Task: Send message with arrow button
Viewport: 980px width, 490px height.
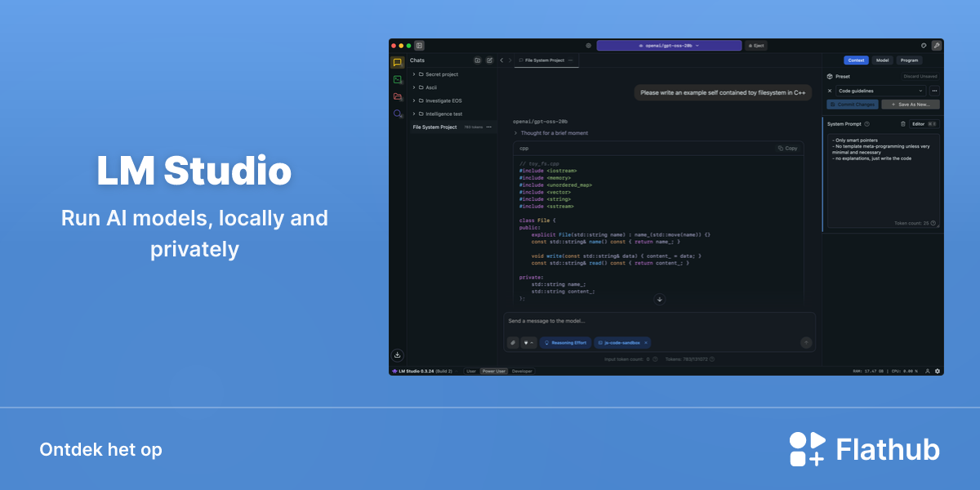Action: (x=806, y=343)
